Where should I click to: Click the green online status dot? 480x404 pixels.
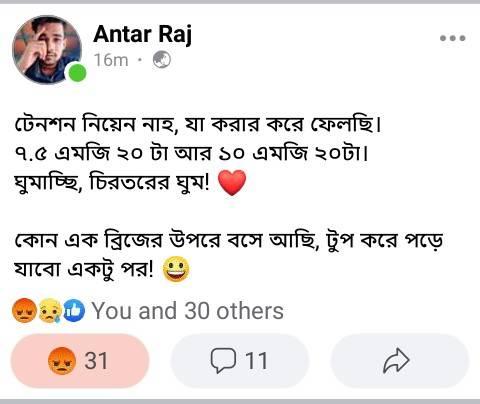coord(77,73)
